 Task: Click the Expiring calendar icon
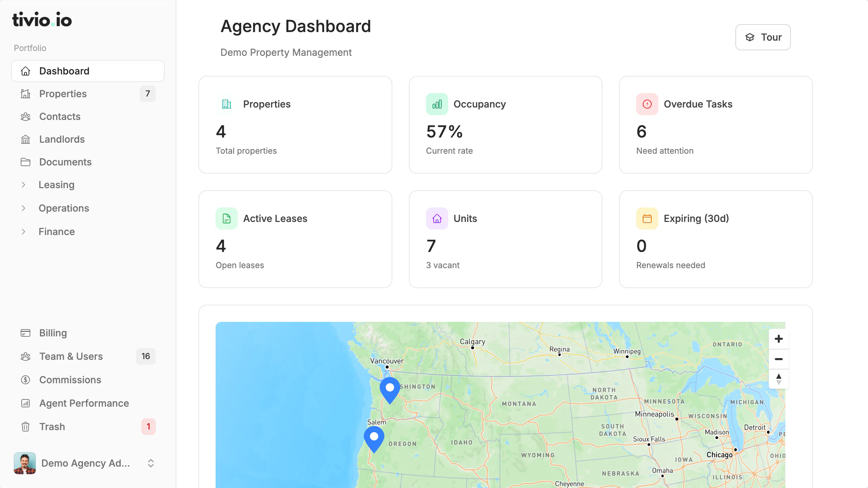pos(647,218)
